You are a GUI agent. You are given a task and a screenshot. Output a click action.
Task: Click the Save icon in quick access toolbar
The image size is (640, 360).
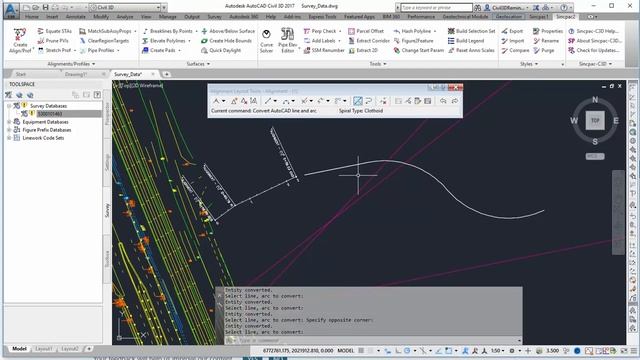tap(45, 7)
